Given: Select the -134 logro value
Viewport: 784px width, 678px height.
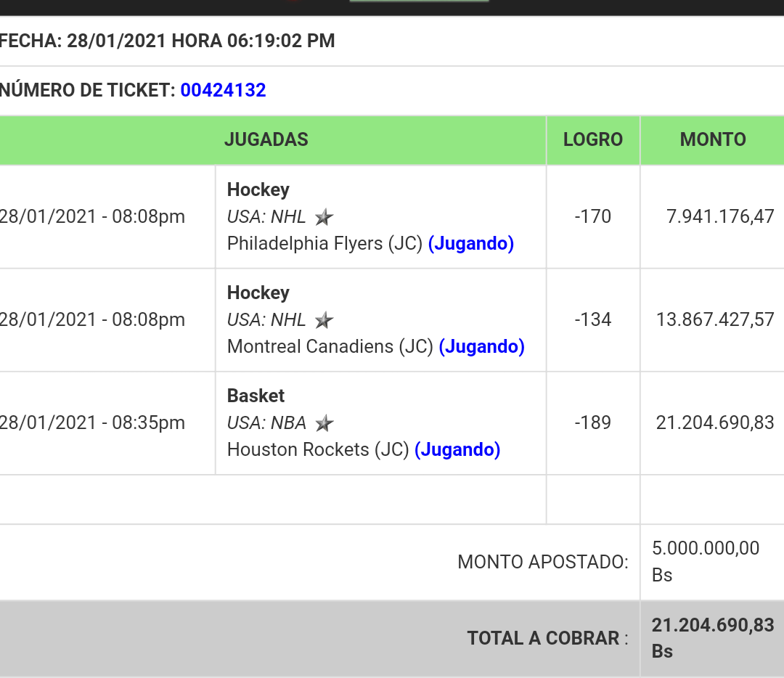Looking at the screenshot, I should pos(593,319).
